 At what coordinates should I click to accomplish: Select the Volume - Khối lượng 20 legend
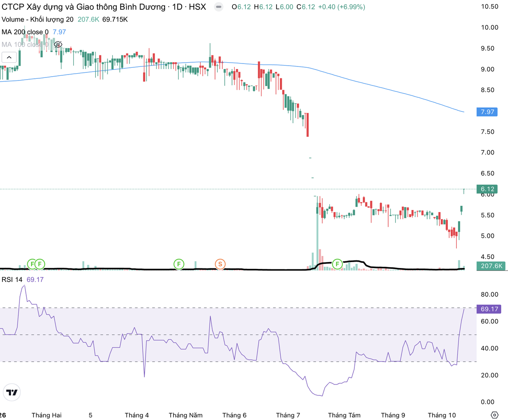click(x=38, y=19)
